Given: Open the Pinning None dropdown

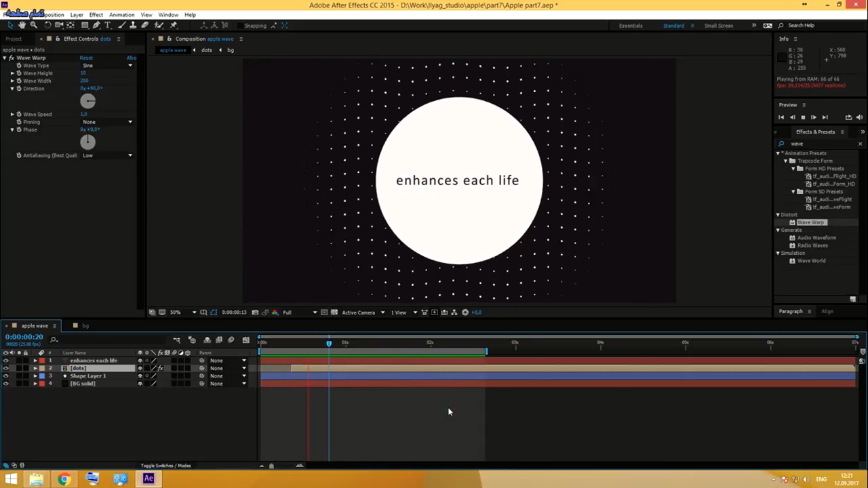Looking at the screenshot, I should tap(107, 122).
